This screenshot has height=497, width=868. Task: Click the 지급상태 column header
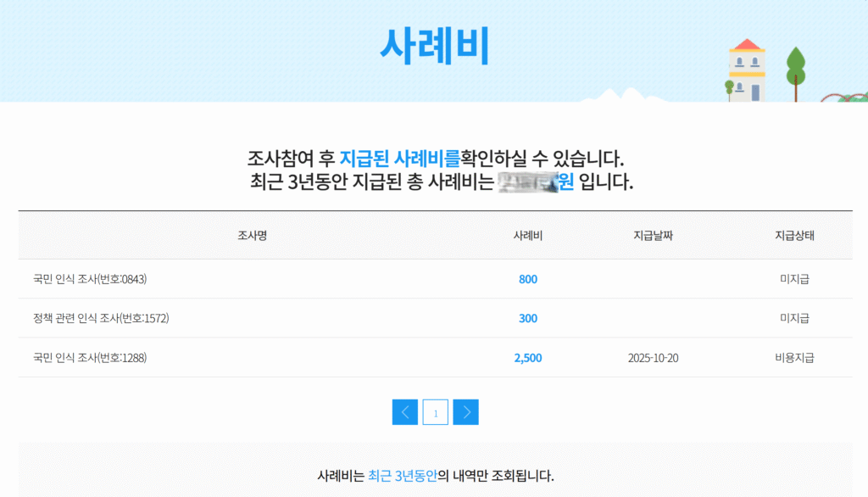point(794,236)
